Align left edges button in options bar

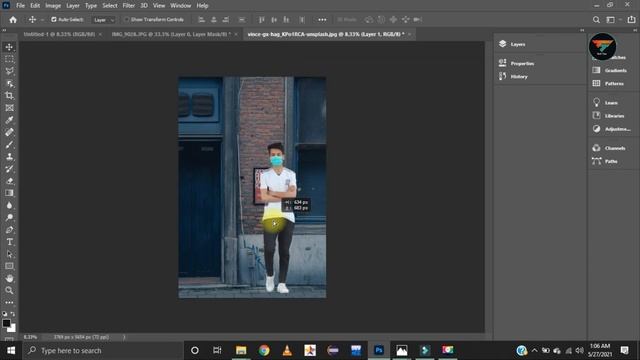pos(201,20)
